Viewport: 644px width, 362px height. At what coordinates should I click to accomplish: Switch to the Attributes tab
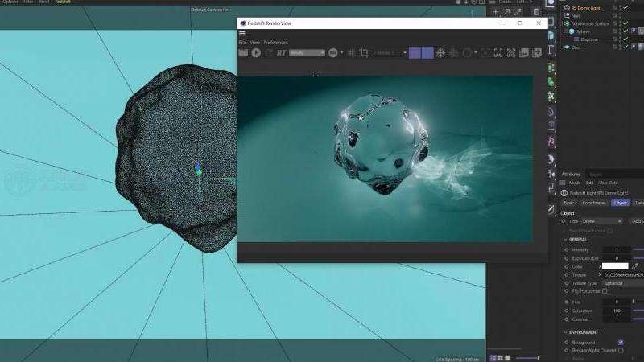click(x=571, y=174)
